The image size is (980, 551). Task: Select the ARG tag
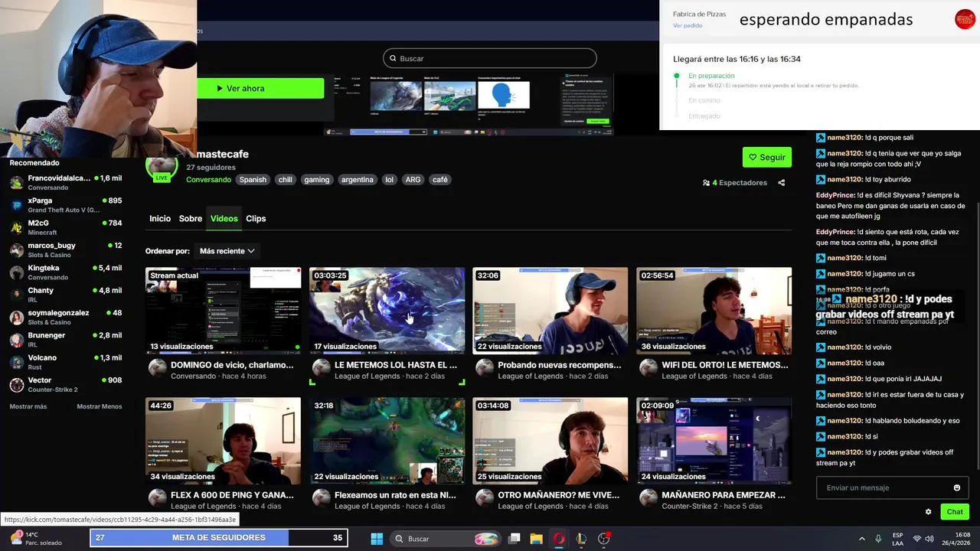413,180
